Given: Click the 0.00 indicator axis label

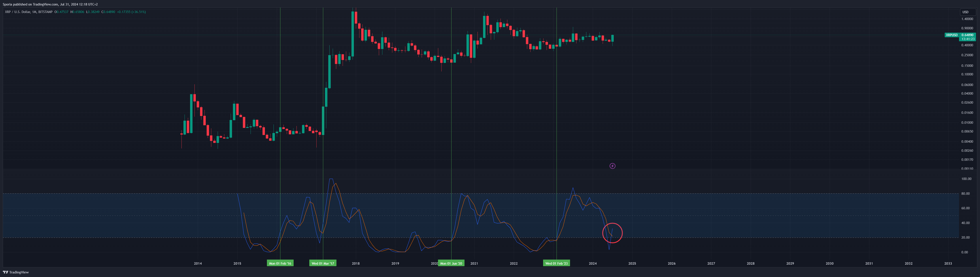Looking at the screenshot, I should point(964,252).
